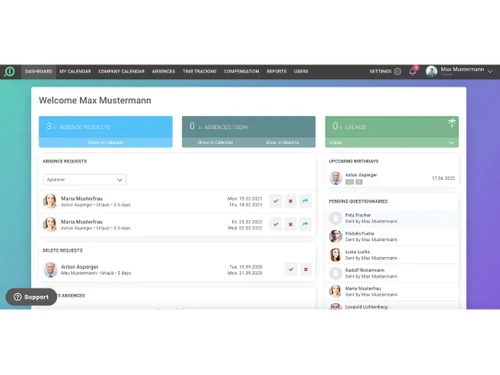The image size is (500, 375).
Task: Click Maria Musterfrau avatar for 15.02.2021 request
Action: (x=50, y=201)
